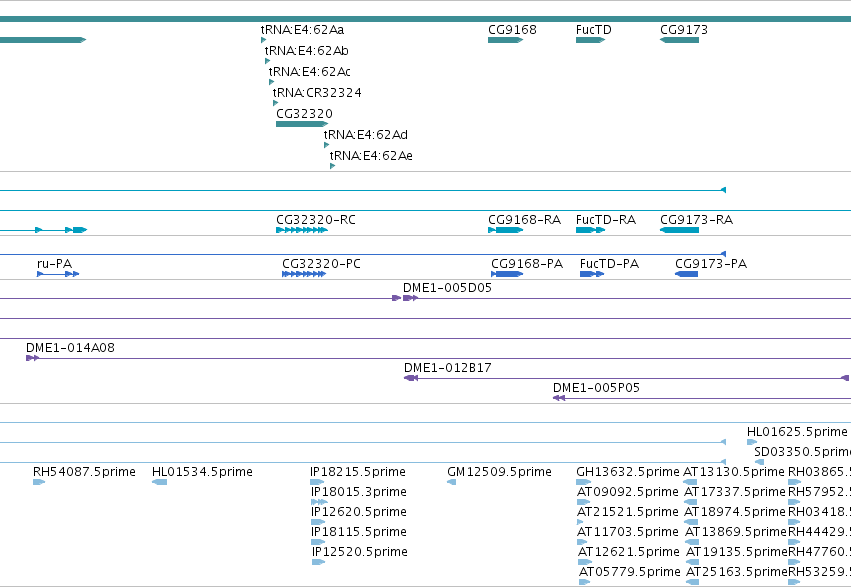Click the FucTD-RA transcript label
Screen dimensions: 851x587
click(x=606, y=220)
